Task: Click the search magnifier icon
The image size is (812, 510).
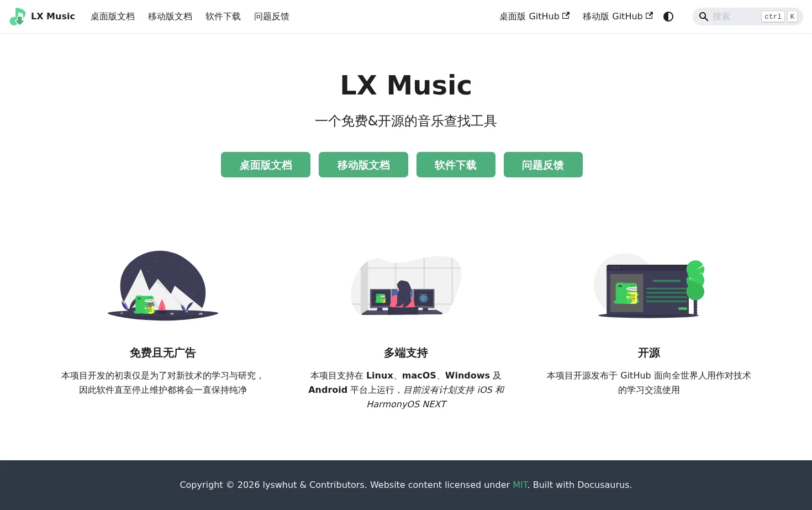Action: click(704, 17)
